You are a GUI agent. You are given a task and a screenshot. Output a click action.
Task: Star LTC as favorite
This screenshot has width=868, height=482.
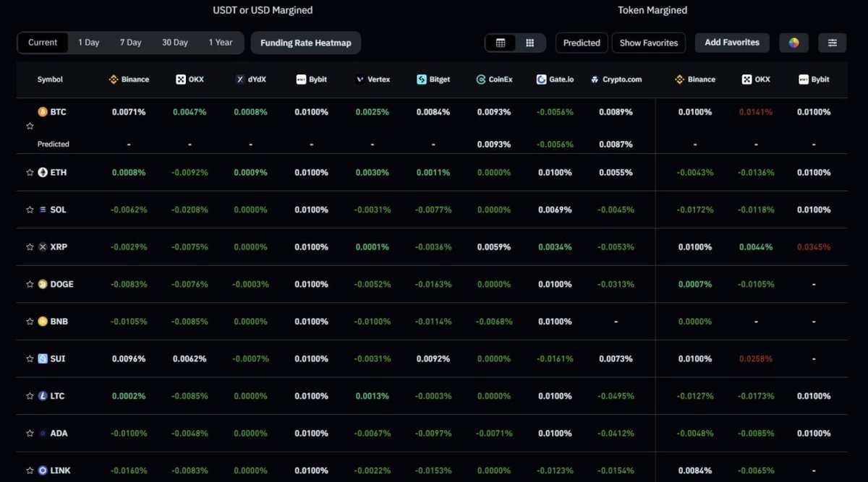click(x=30, y=396)
